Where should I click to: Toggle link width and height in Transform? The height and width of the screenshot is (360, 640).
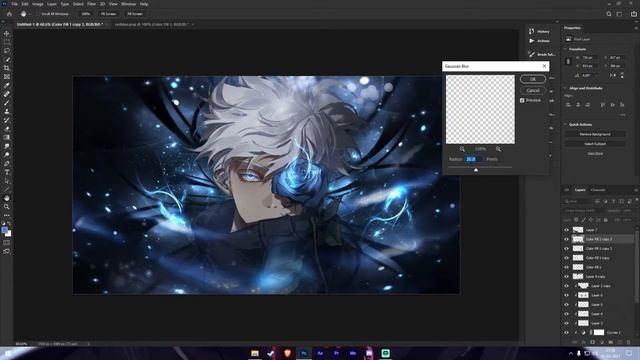(568, 62)
